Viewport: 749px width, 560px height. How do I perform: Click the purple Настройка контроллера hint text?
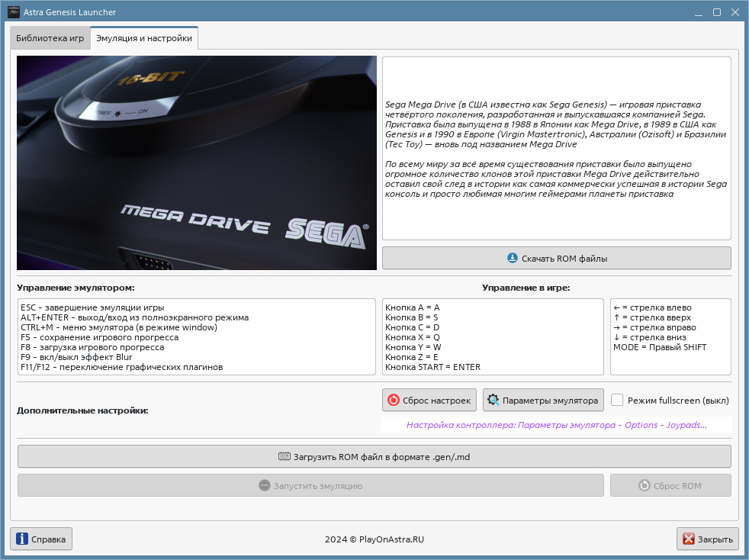coord(557,425)
